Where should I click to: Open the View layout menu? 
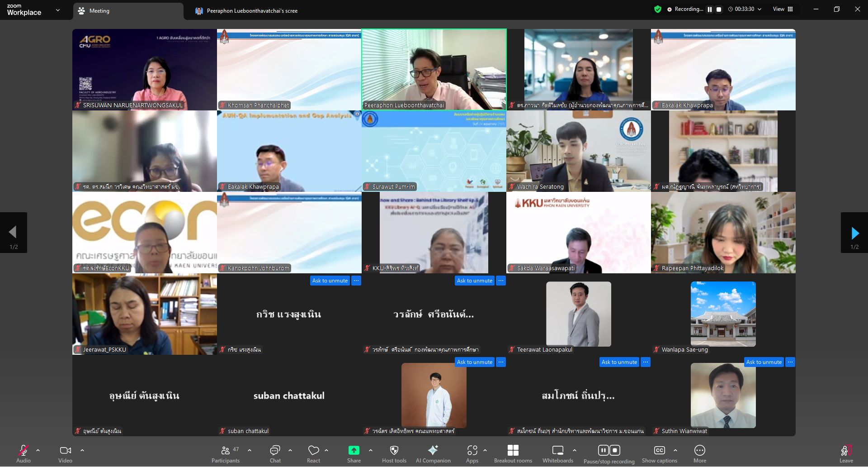pyautogui.click(x=783, y=9)
